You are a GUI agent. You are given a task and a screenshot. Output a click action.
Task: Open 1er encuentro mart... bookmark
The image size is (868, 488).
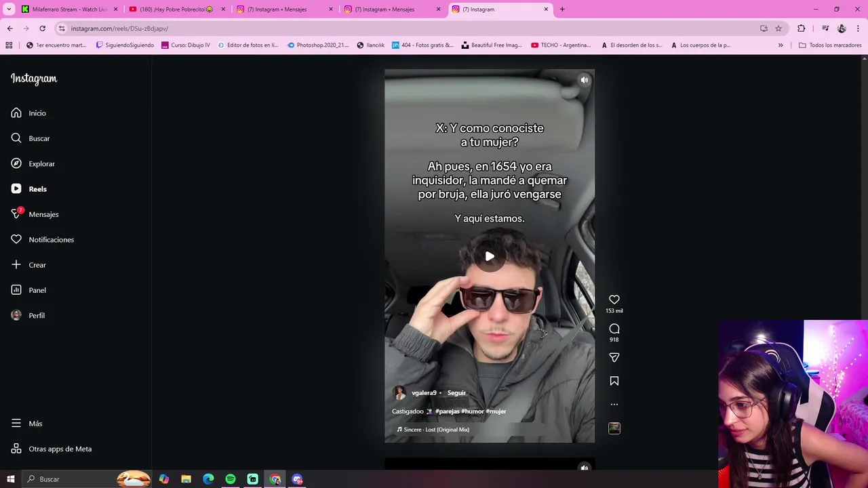(x=56, y=45)
